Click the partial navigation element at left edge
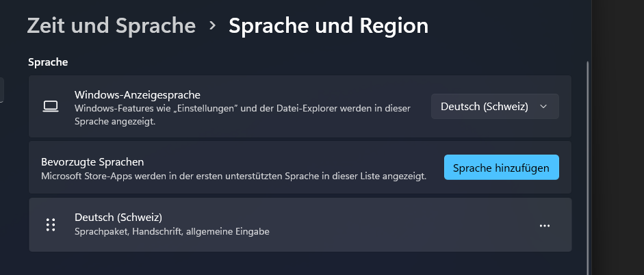644x275 pixels. pos(2,90)
